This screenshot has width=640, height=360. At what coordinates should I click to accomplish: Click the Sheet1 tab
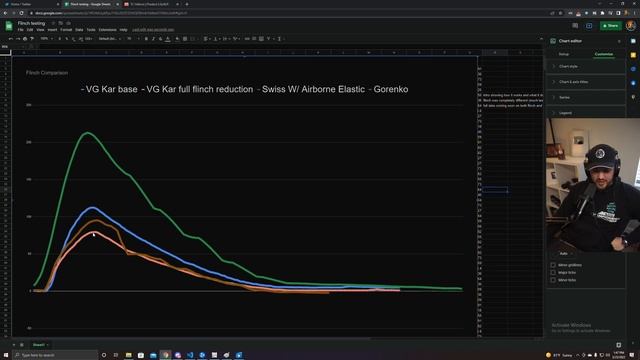coord(40,345)
